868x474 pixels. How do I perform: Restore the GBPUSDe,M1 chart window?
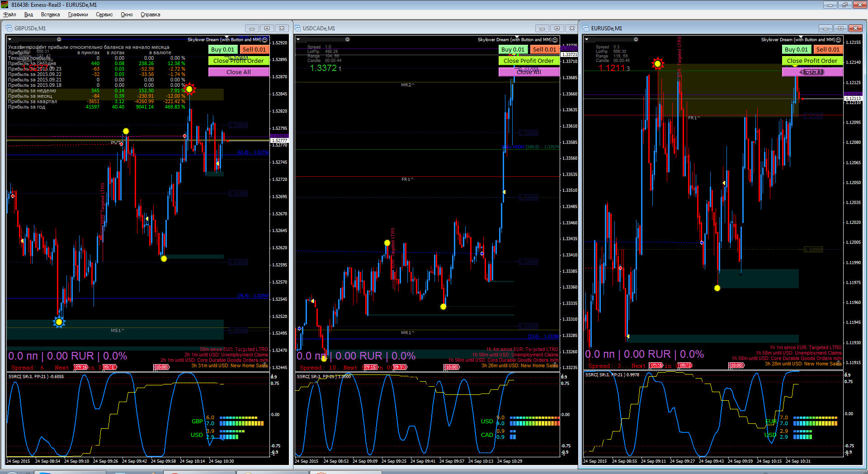point(267,28)
